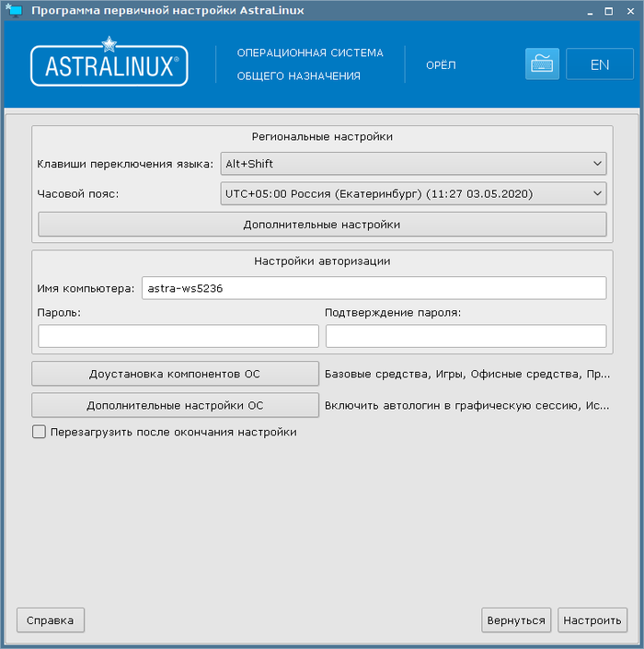
Task: Click text 'Включить автологин в графическую сессию'
Action: coord(452,406)
